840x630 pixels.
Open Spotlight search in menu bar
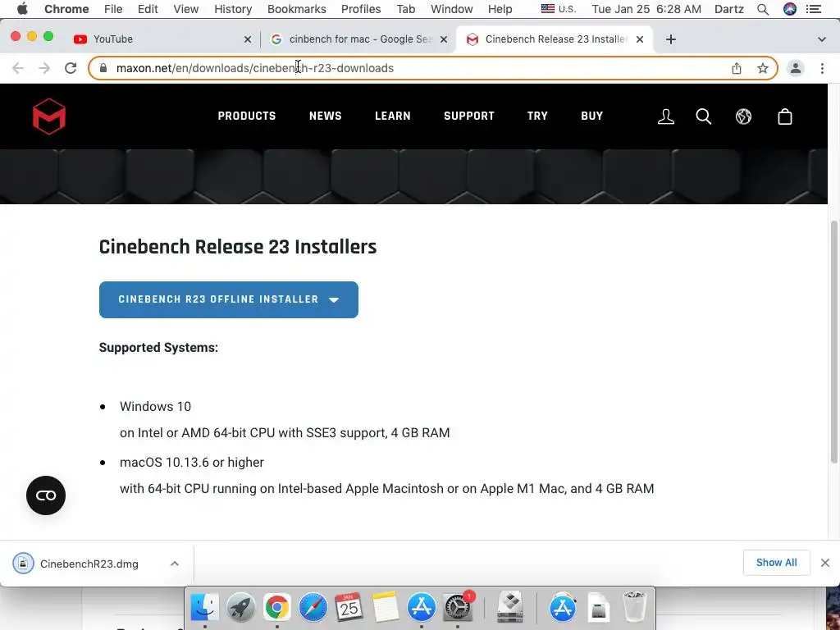pos(763,9)
